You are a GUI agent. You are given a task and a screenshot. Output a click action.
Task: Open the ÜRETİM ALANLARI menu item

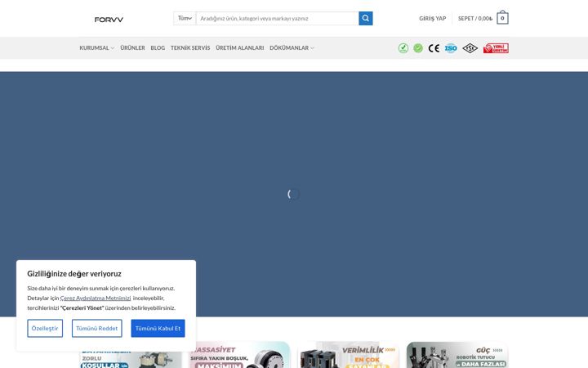239,48
